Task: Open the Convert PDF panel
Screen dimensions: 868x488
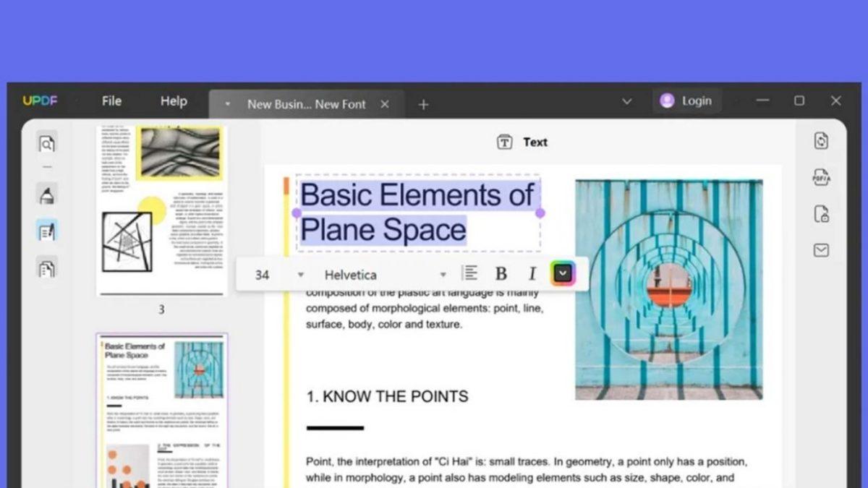Action: [x=821, y=140]
